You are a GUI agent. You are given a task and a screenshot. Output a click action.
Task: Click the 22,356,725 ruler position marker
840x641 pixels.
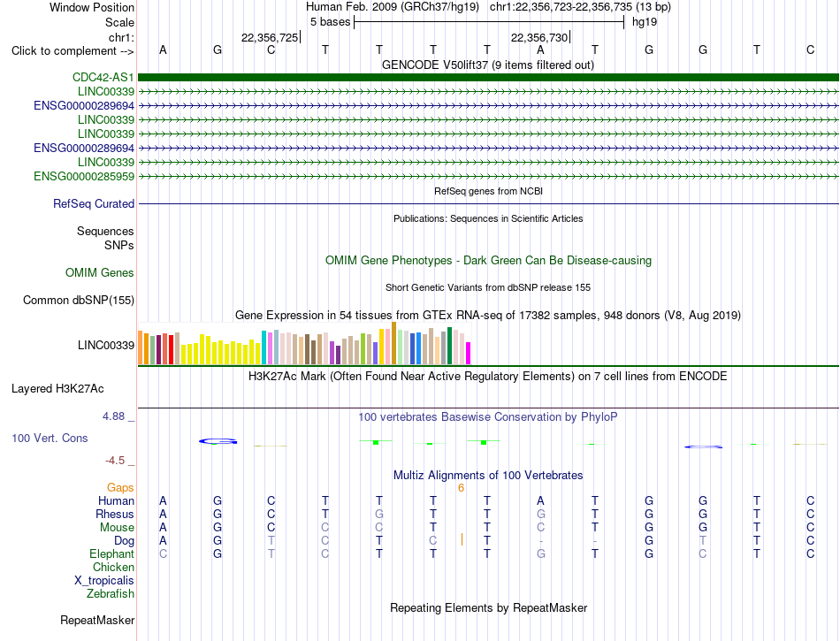pyautogui.click(x=271, y=37)
